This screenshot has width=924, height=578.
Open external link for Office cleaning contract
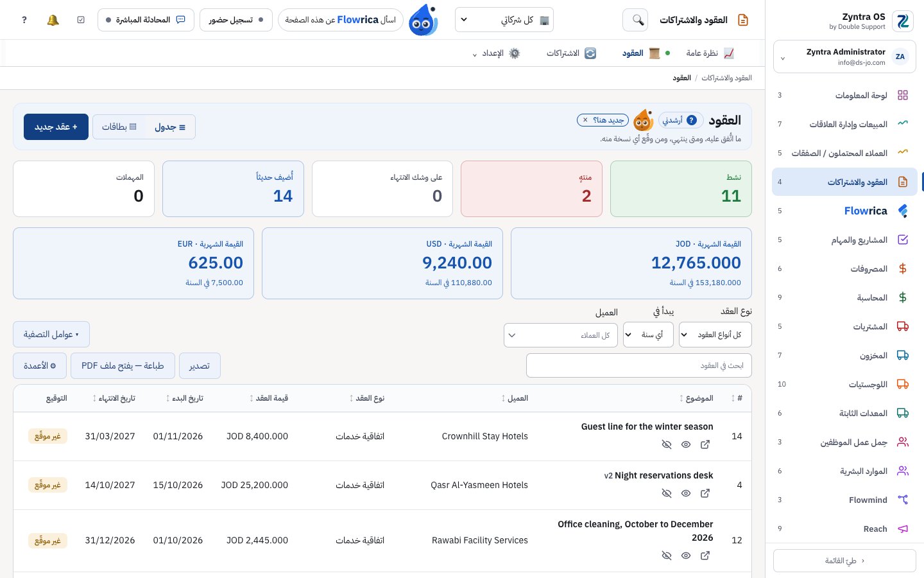coord(705,556)
